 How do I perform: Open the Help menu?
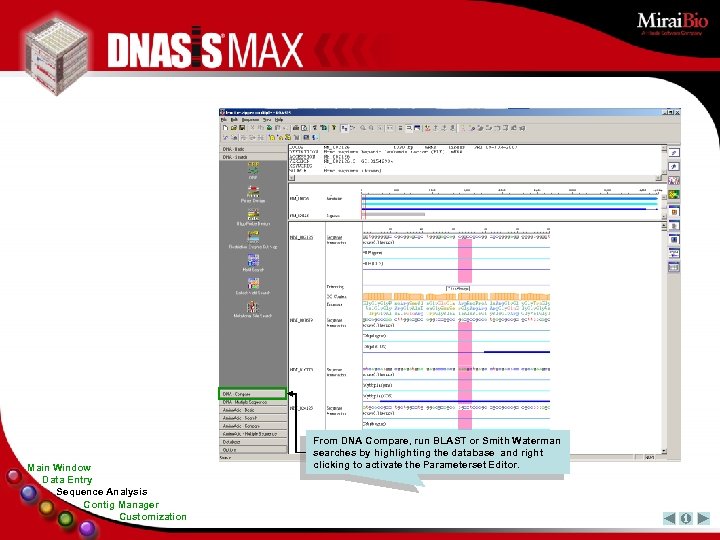pyautogui.click(x=279, y=120)
